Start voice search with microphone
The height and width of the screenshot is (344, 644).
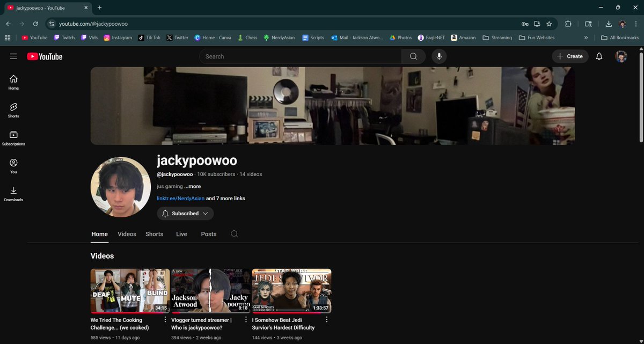439,56
